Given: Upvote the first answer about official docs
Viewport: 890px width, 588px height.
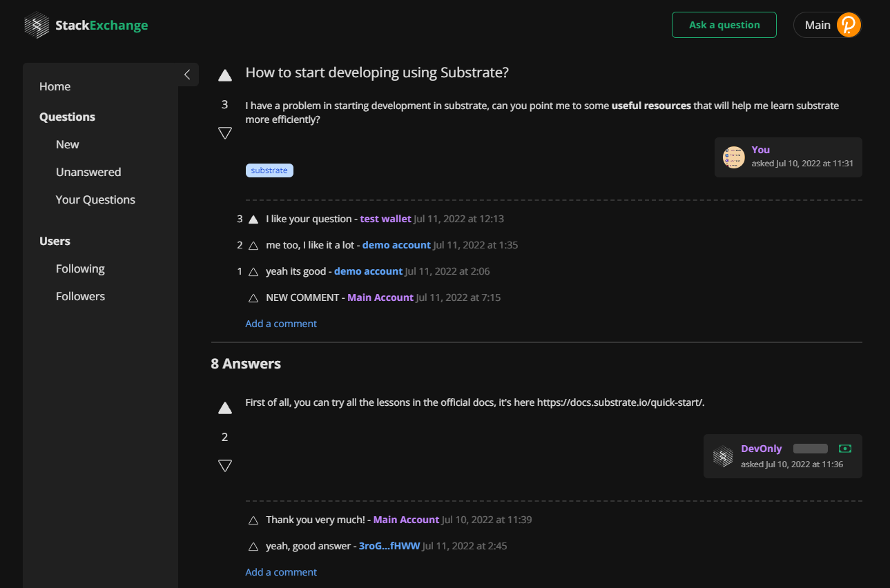Looking at the screenshot, I should pos(225,408).
